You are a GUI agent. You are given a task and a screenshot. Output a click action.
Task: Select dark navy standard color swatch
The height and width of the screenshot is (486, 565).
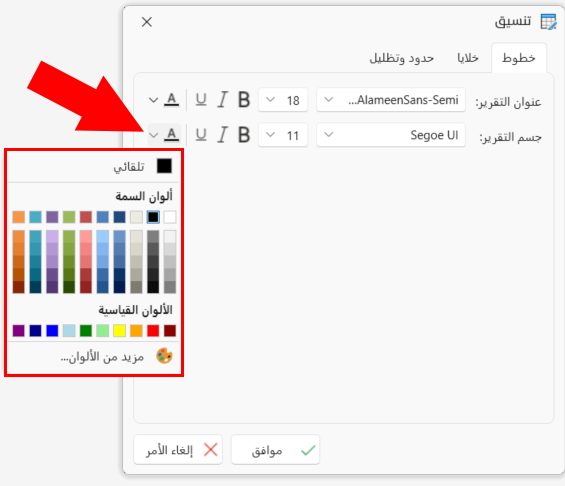click(x=35, y=331)
